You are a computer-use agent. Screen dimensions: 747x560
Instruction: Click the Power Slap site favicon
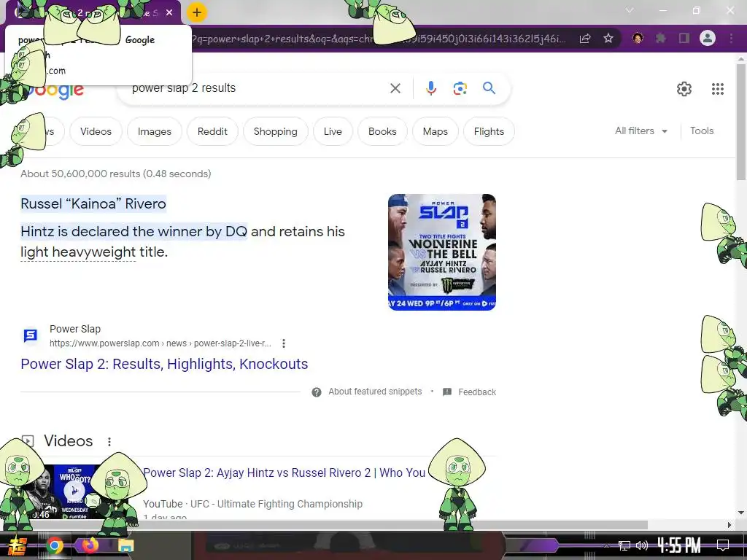tap(31, 335)
